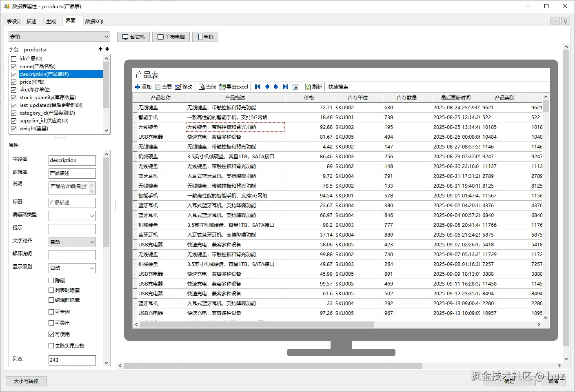
Task: Click the 取消 cancel button
Action: pos(553,381)
